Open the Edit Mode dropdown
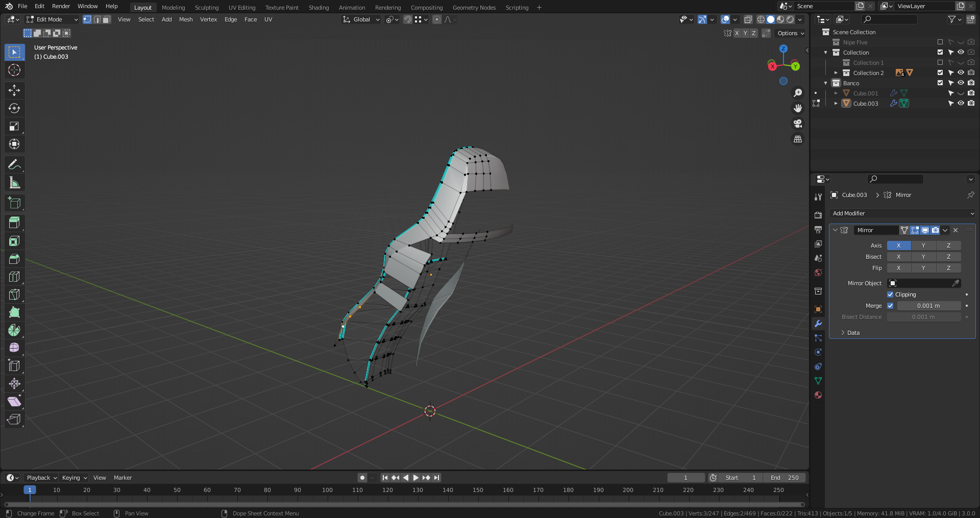The width and height of the screenshot is (980, 518). (52, 19)
